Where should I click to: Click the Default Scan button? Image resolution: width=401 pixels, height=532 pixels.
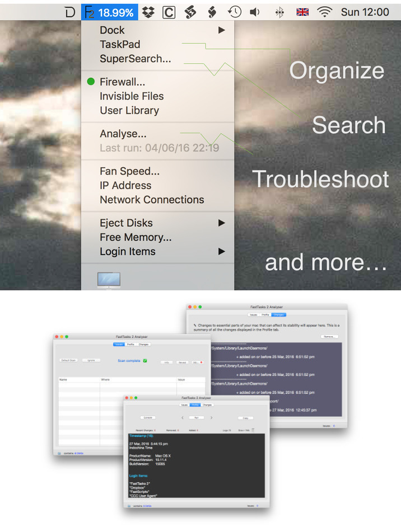pos(68,360)
